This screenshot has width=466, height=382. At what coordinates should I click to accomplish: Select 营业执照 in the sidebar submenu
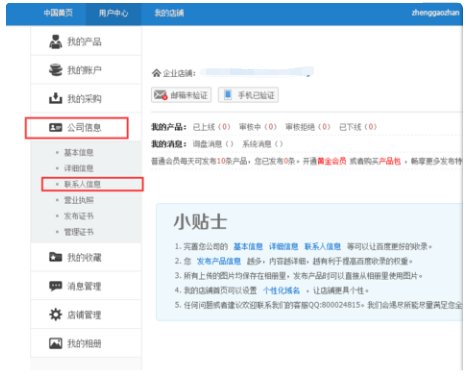(79, 200)
